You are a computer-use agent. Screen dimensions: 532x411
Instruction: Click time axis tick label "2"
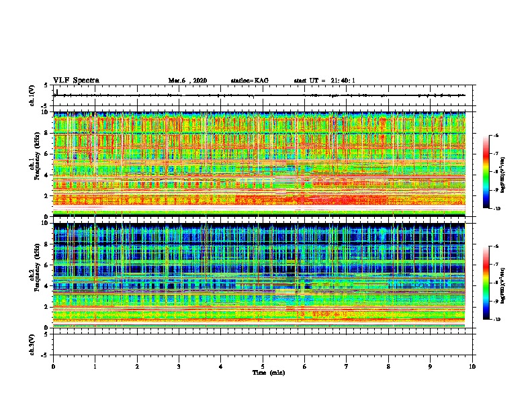[137, 367]
